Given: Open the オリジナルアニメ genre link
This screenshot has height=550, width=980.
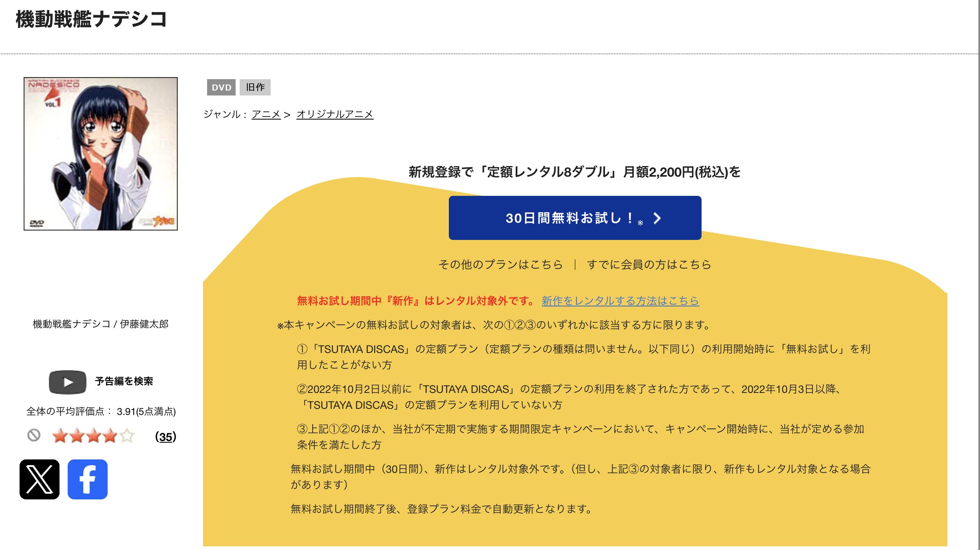Looking at the screenshot, I should coord(335,114).
